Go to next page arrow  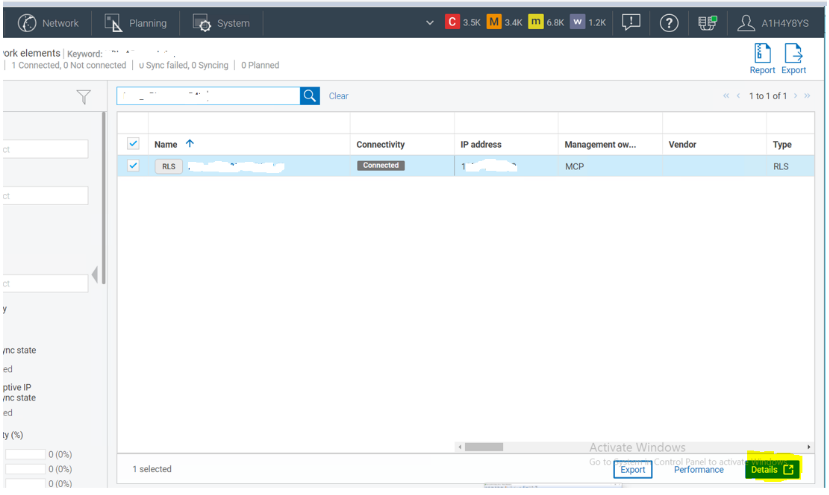pyautogui.click(x=795, y=96)
